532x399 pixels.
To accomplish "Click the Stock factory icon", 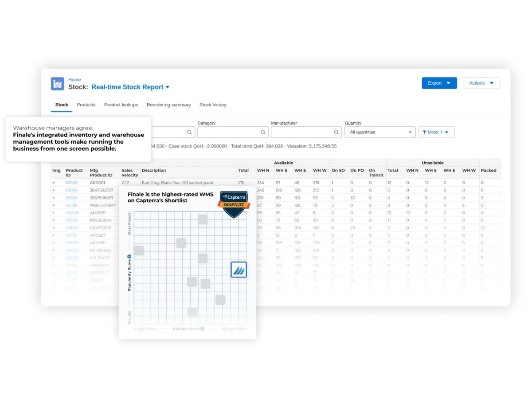I will (x=58, y=84).
